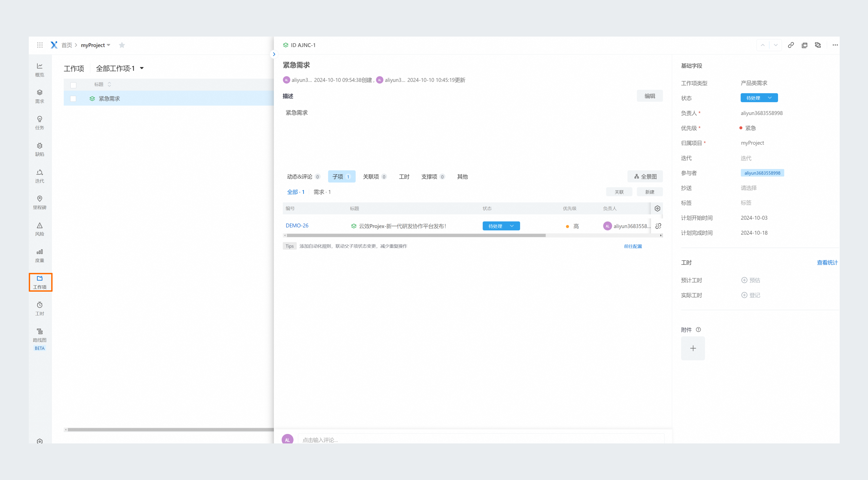Filter child items by 全部·1

click(296, 192)
